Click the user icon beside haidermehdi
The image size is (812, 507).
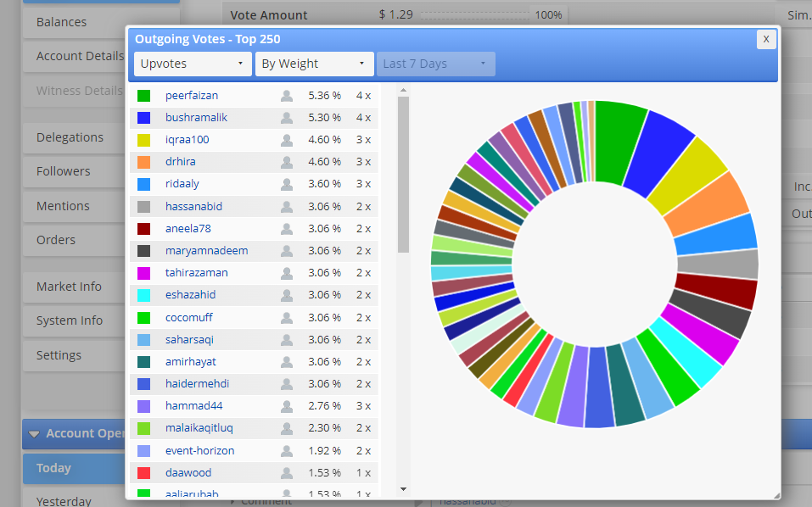pos(287,384)
